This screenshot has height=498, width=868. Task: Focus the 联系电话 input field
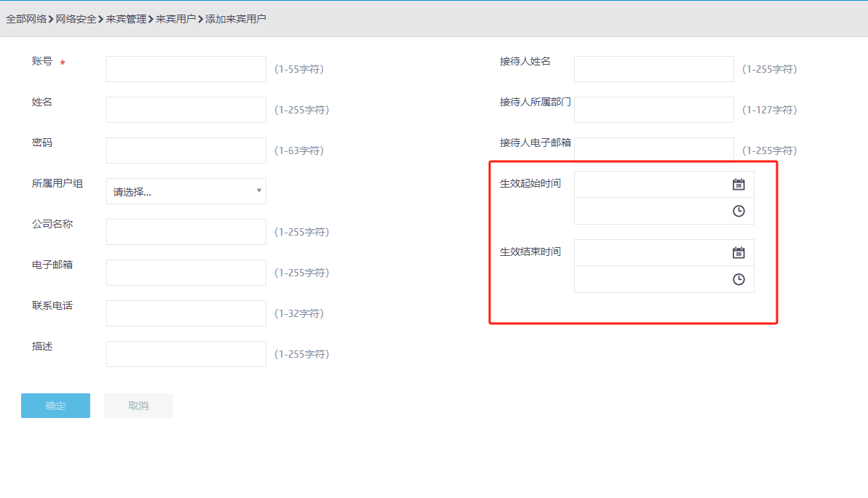coord(186,313)
